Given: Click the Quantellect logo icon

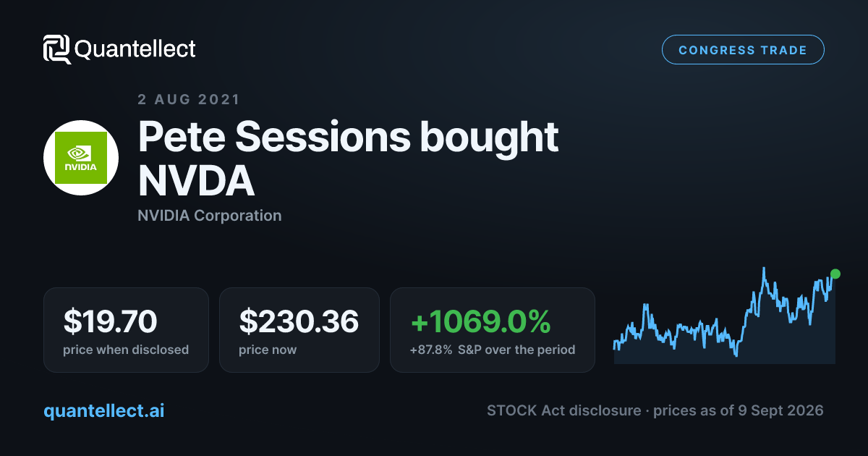Looking at the screenshot, I should click(x=56, y=49).
